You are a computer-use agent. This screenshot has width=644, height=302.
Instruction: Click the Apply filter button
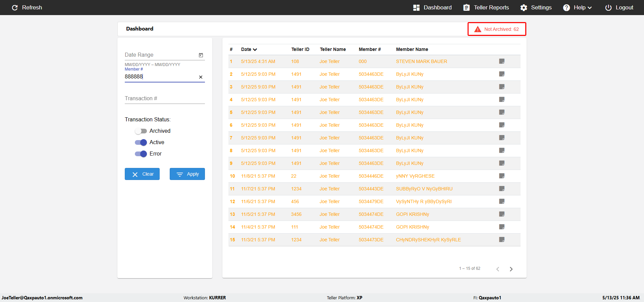pos(187,174)
